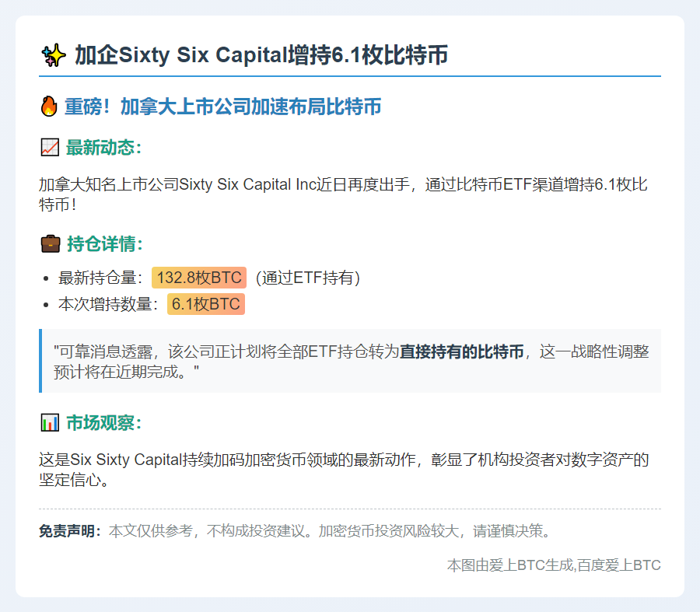Select the title 加企Sixty Six Capital增持6.1枚比特币

261,55
